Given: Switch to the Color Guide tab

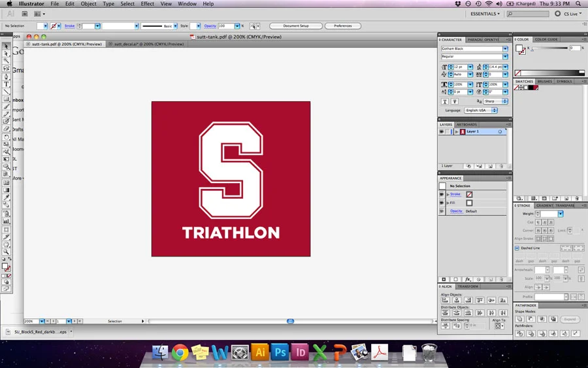Looking at the screenshot, I should [546, 39].
